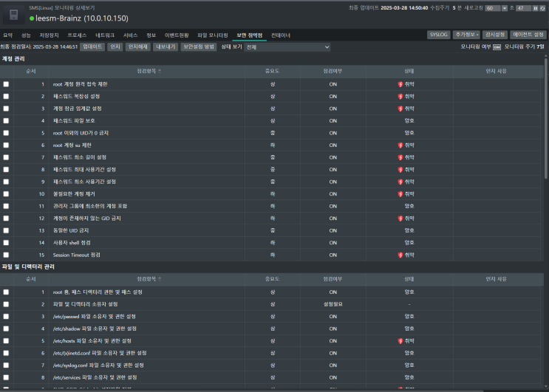
Task: Click the server device icon beside leesm-Brainz
Action: coord(14,15)
